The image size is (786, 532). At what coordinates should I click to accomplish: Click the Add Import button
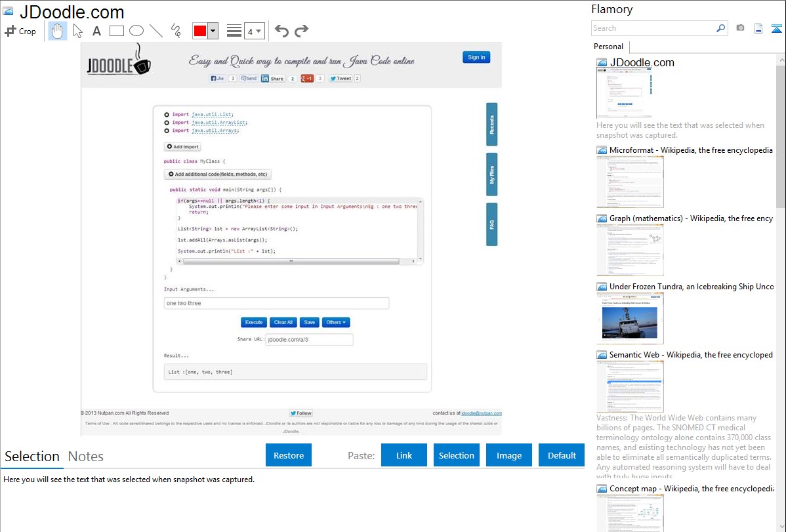tap(182, 146)
